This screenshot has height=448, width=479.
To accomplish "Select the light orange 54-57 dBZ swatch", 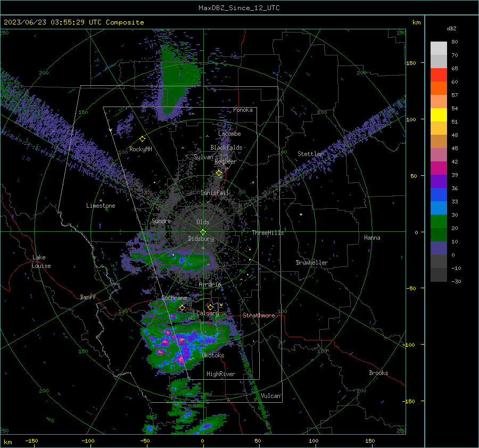I will point(439,102).
